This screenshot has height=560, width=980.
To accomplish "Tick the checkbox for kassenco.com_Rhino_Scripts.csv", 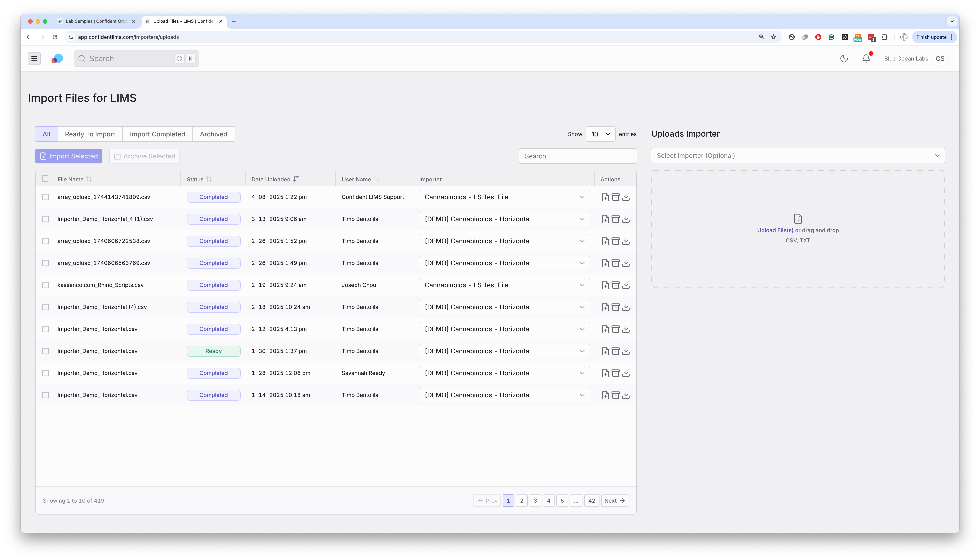I will (45, 285).
